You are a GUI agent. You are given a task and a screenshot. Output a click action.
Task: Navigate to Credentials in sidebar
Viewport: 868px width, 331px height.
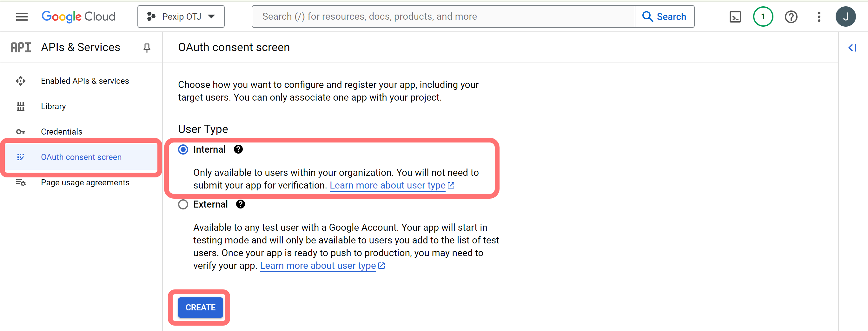pyautogui.click(x=61, y=131)
